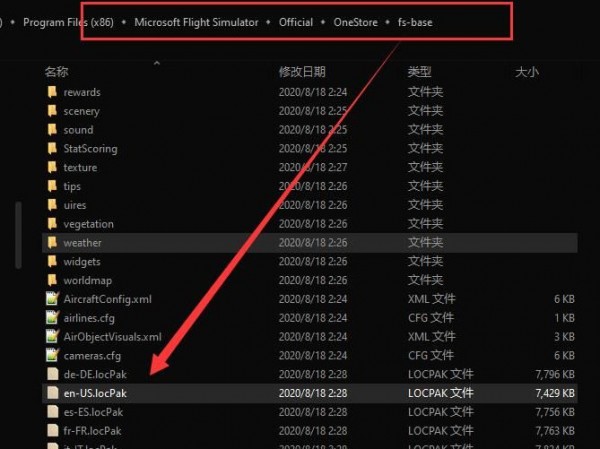Sort by 类型 column header

[x=419, y=72]
